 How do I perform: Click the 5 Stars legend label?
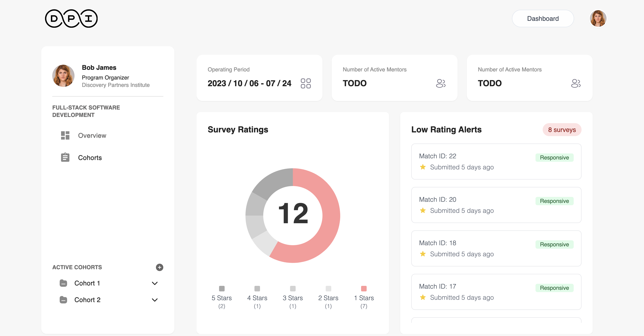pos(222,298)
